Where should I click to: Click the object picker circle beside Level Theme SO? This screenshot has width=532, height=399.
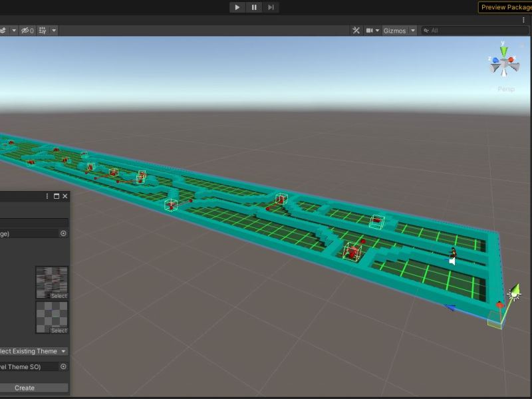[x=64, y=366]
